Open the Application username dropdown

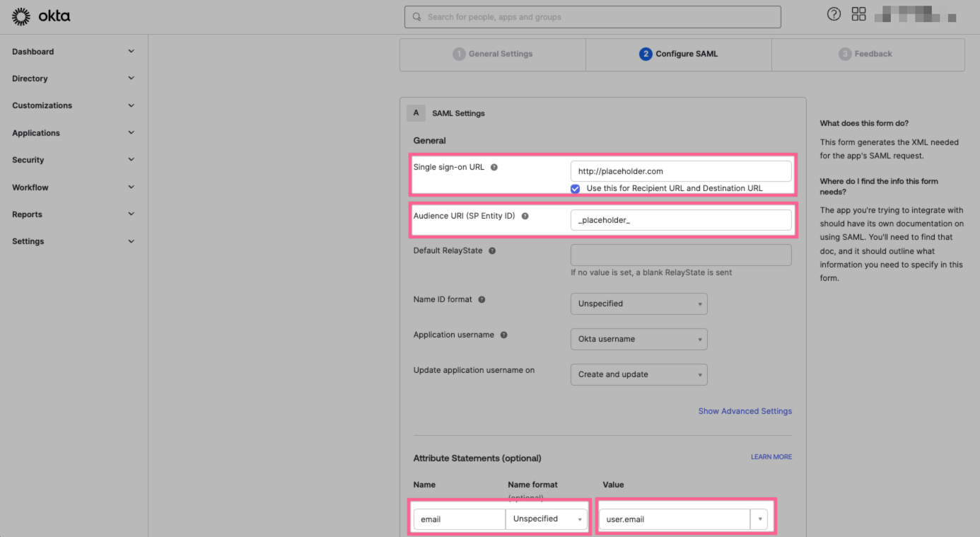point(638,339)
